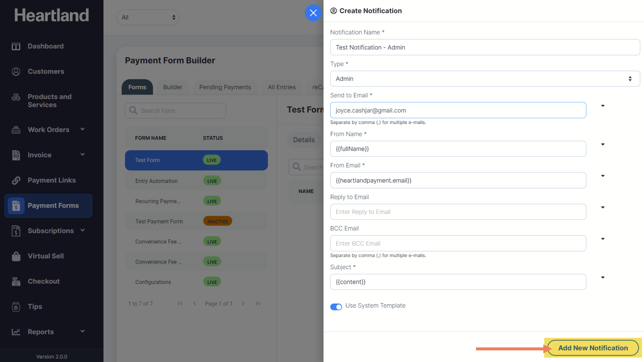Click the Reply to Email input field
Screen dimensions: 644x362
(458, 212)
